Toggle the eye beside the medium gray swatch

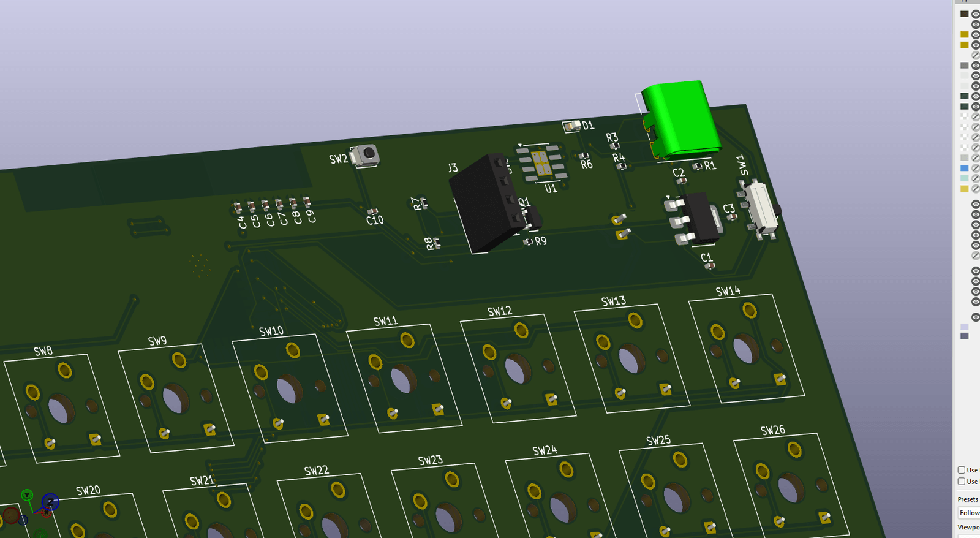(x=975, y=66)
